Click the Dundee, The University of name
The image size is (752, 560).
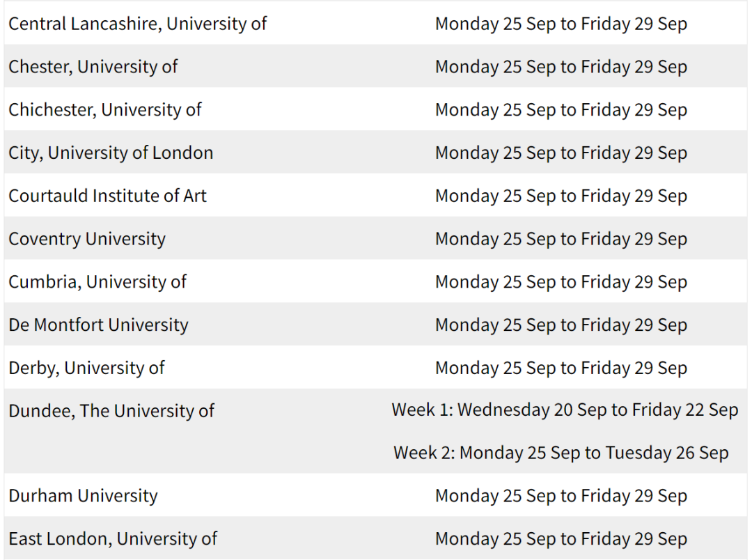click(x=111, y=411)
